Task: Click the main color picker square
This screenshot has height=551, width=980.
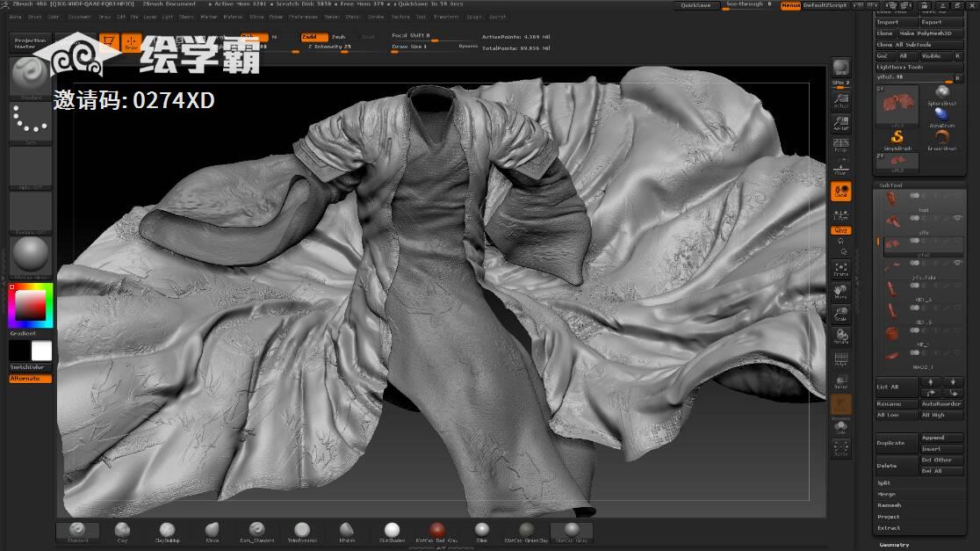Action: (x=32, y=304)
